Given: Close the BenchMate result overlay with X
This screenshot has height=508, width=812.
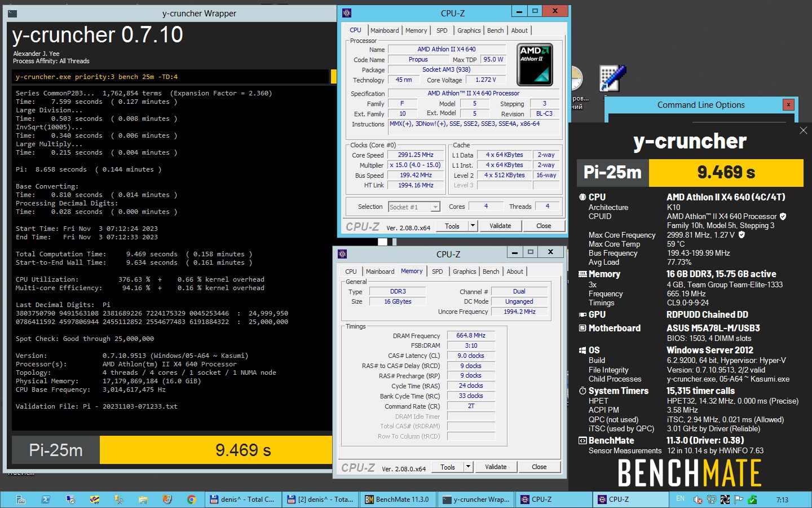Looking at the screenshot, I should tap(804, 130).
